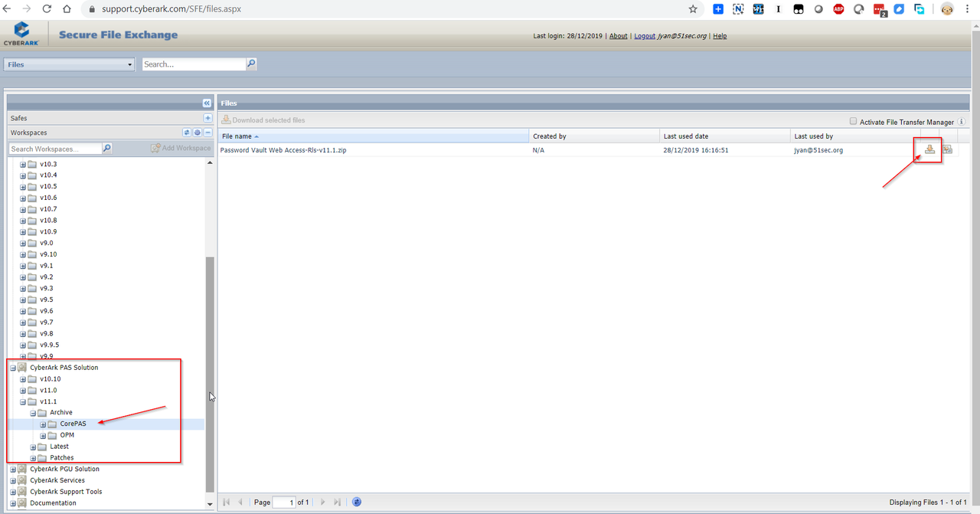Expand the v10.10 folder

[23, 379]
